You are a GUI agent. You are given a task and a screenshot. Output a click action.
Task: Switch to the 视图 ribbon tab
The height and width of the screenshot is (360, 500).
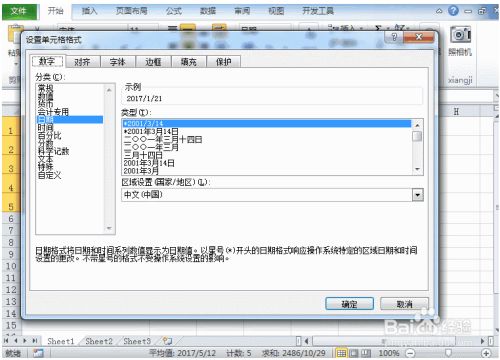(276, 11)
